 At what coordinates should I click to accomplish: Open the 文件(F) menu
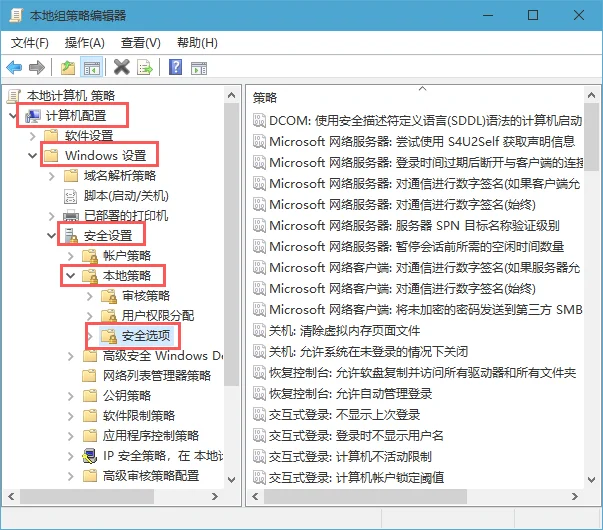(30, 43)
